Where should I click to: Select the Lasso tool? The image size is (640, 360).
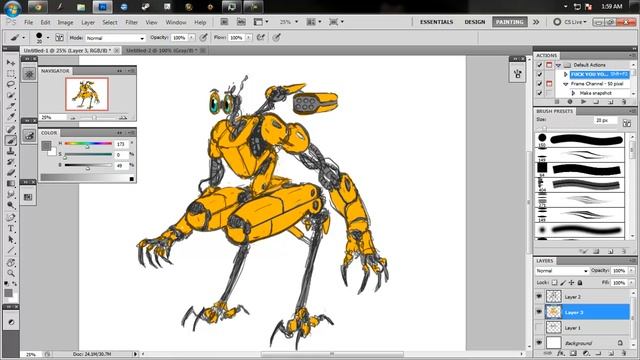[x=11, y=84]
